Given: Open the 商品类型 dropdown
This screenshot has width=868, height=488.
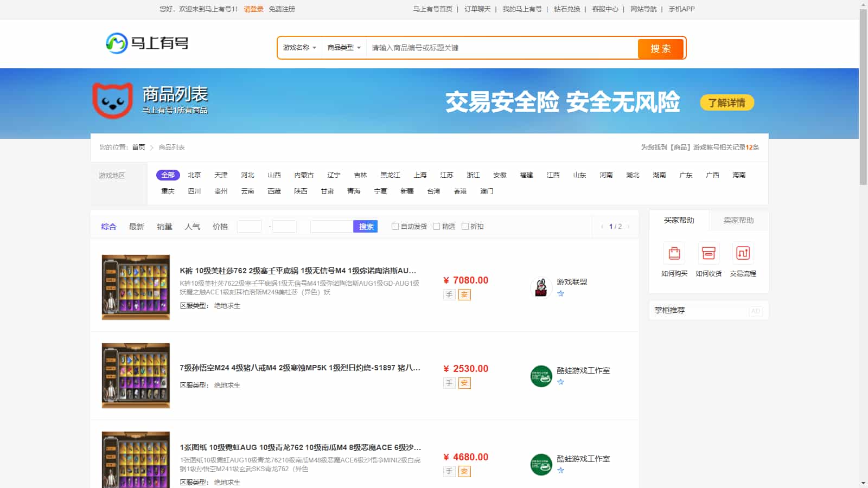Looking at the screenshot, I should pyautogui.click(x=344, y=48).
